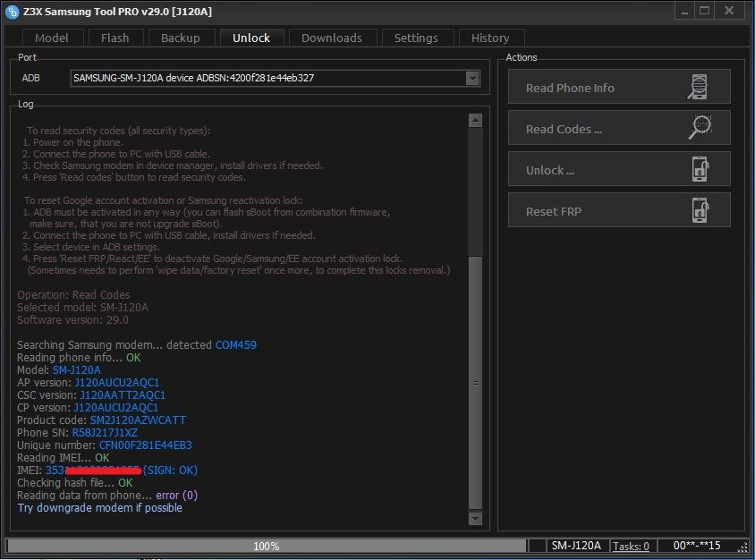755x560 pixels.
Task: Click the log scrollbar up arrow
Action: [x=475, y=121]
